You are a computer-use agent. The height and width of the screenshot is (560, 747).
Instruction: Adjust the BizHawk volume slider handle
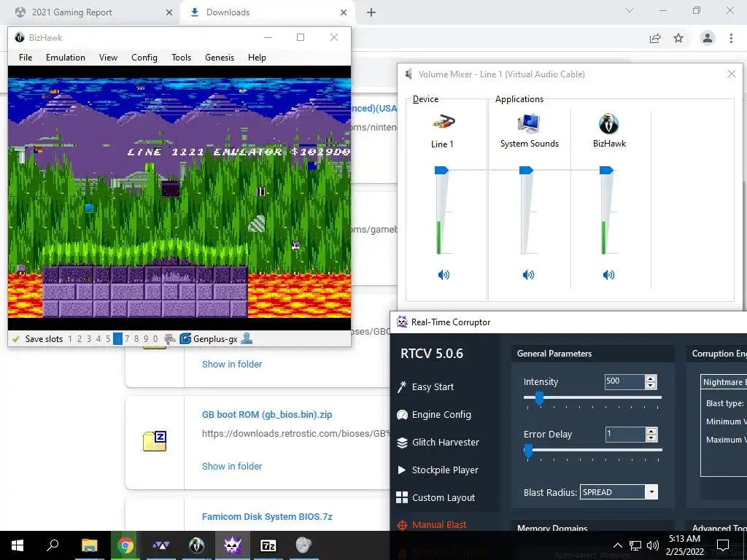606,170
